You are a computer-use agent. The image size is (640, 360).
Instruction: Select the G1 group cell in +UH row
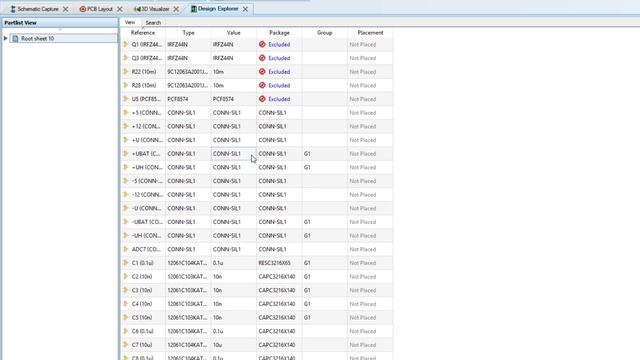[x=324, y=167]
